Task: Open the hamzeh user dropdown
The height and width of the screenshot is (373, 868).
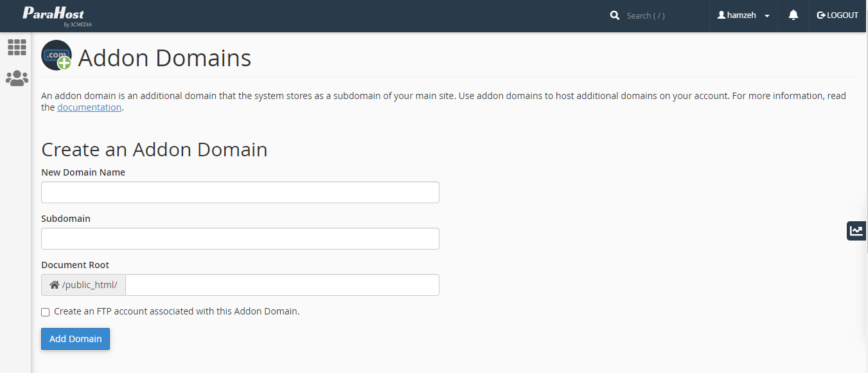Action: pos(743,15)
